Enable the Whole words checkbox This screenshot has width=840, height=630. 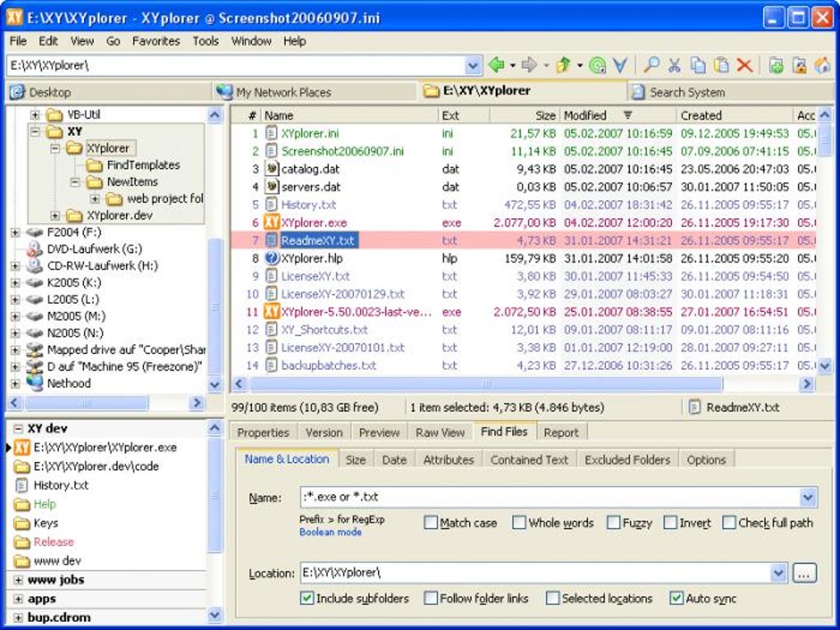coord(519,522)
